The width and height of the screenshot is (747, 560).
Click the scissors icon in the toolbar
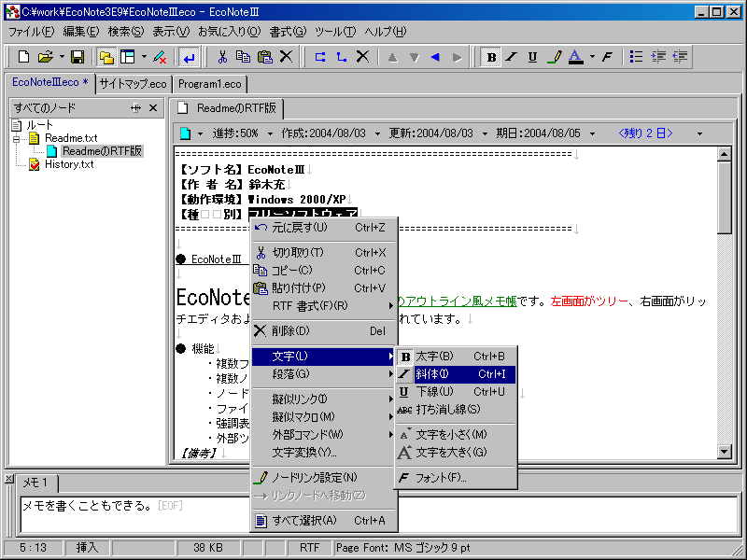222,57
